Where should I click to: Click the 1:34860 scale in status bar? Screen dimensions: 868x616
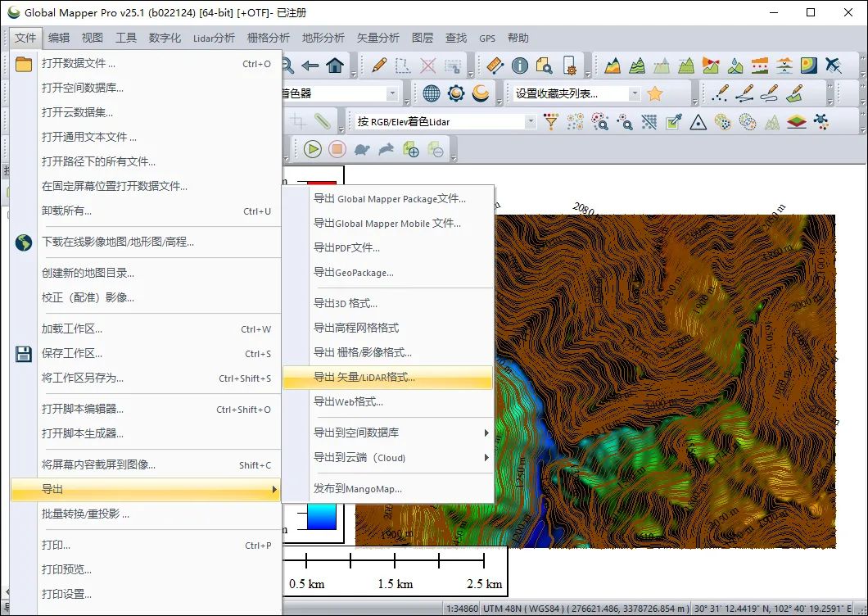[x=462, y=609]
